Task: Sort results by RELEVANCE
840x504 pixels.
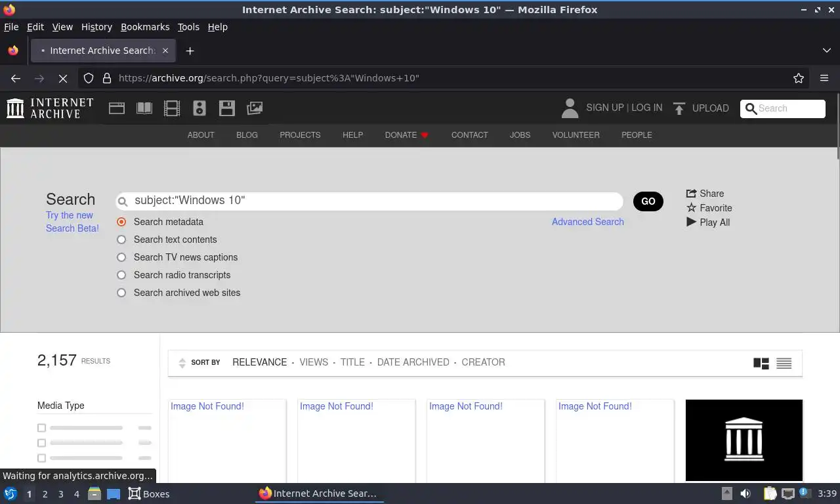Action: pyautogui.click(x=260, y=362)
